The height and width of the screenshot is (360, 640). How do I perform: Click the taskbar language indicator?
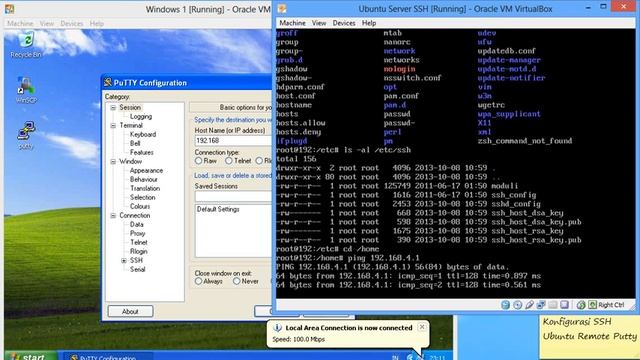point(395,358)
